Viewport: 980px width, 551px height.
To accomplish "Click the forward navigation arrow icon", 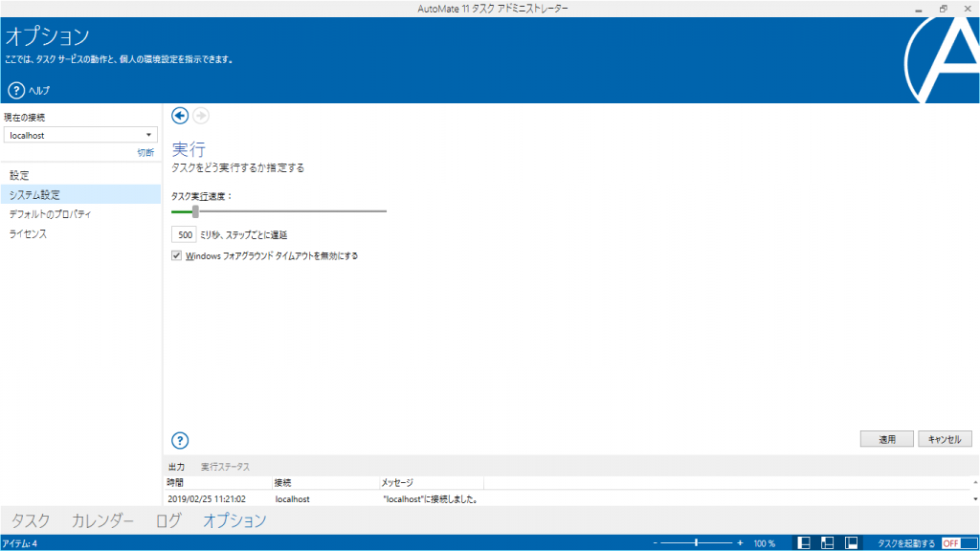I will pos(201,116).
